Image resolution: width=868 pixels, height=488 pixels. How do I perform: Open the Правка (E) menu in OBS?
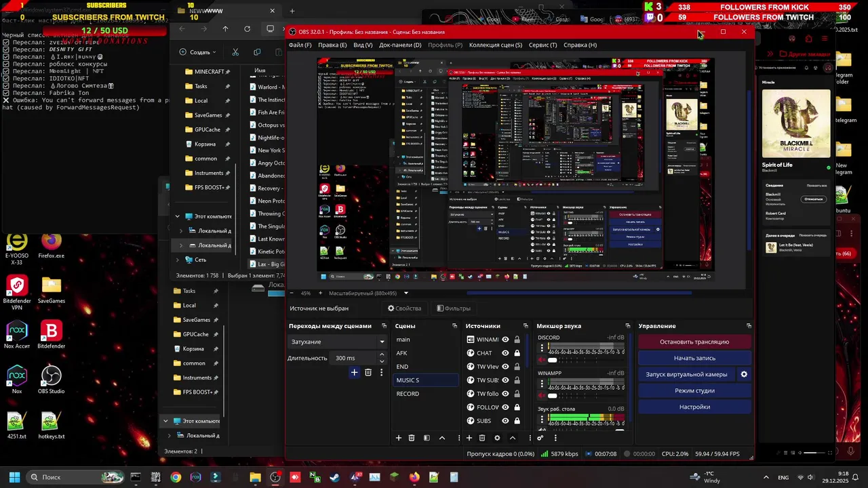coord(332,45)
